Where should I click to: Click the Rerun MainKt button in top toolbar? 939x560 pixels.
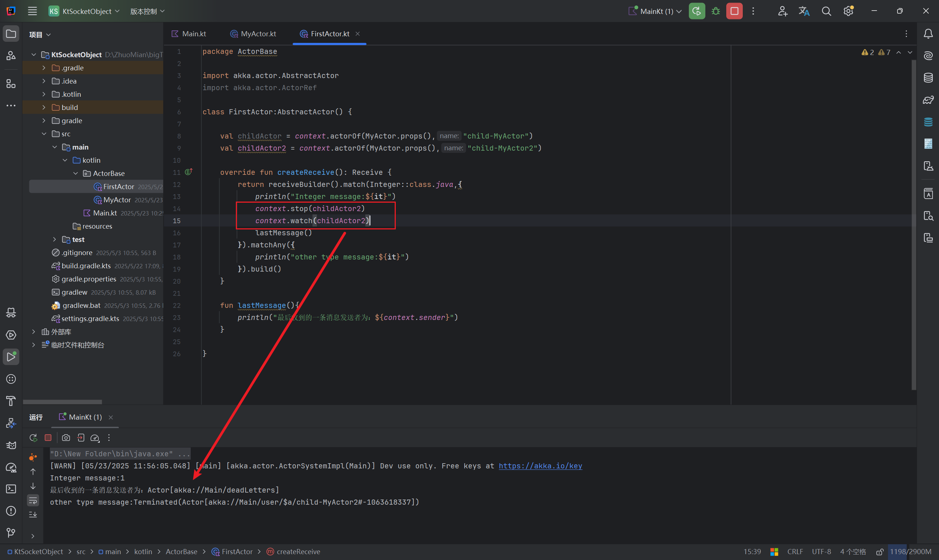click(x=697, y=11)
